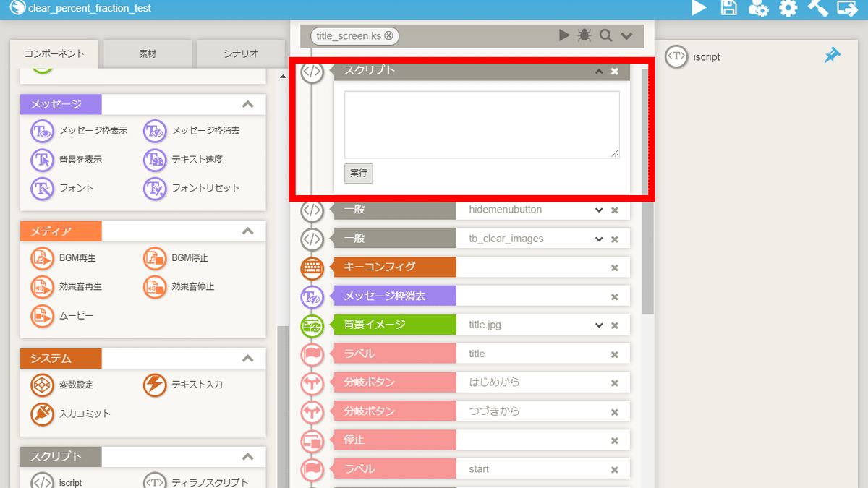Remove the 停止 row

tap(615, 442)
